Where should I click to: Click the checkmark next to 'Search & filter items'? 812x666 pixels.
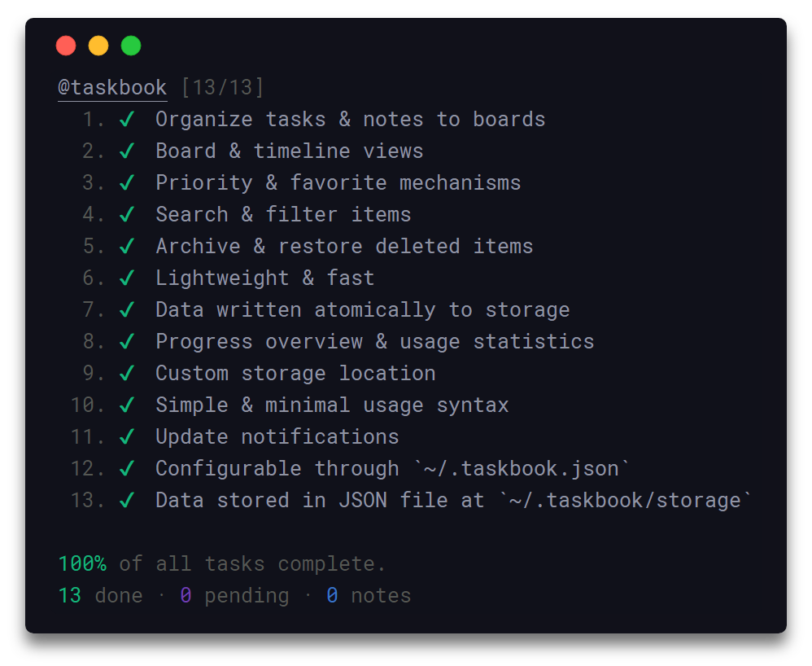[x=128, y=214]
